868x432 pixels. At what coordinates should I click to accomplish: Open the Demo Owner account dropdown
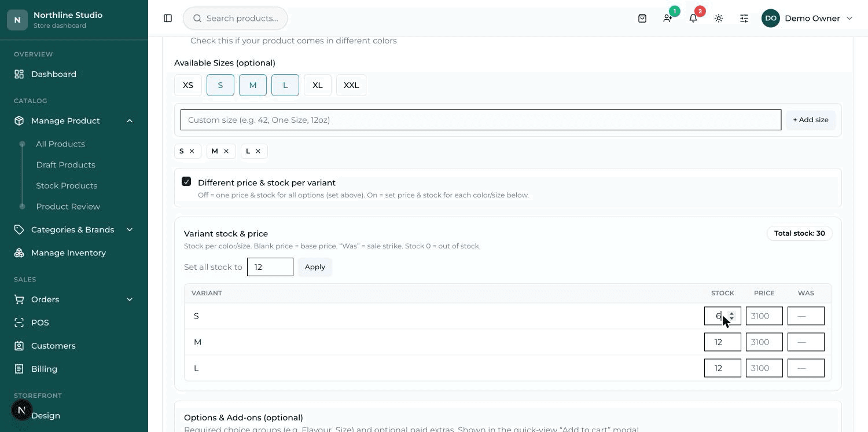(x=849, y=19)
